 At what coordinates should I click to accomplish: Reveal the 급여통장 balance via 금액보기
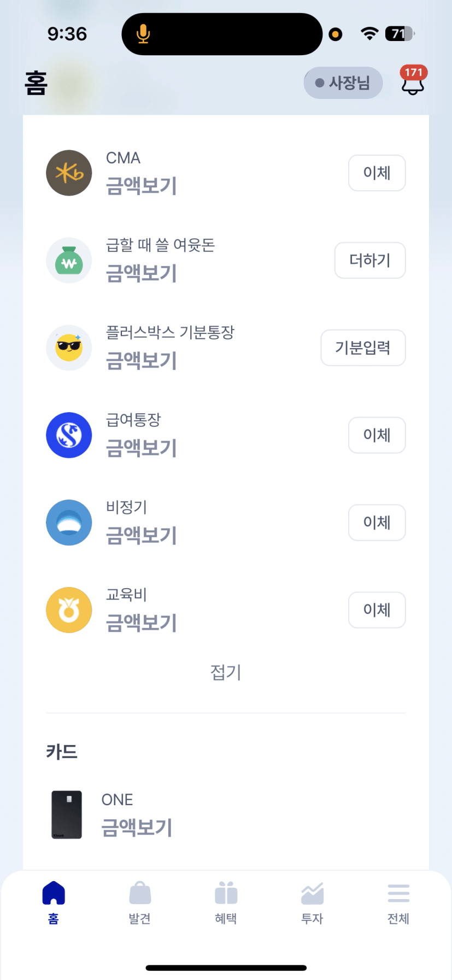click(x=142, y=448)
